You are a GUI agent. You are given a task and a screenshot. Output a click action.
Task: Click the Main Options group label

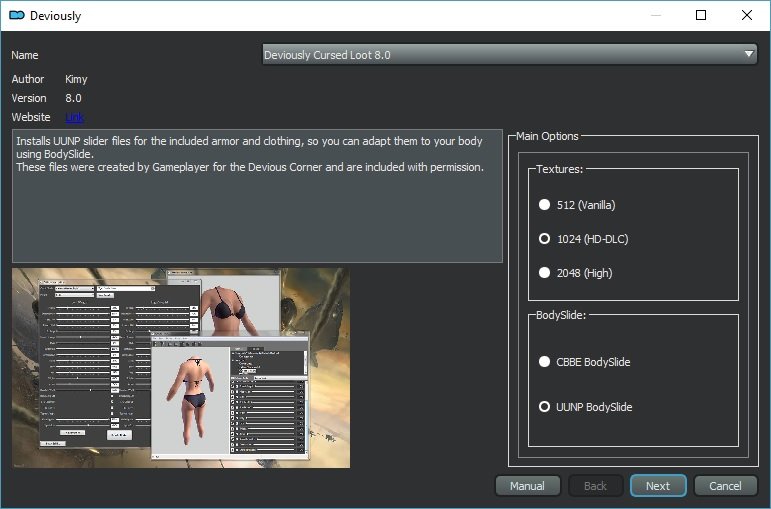pyautogui.click(x=547, y=136)
